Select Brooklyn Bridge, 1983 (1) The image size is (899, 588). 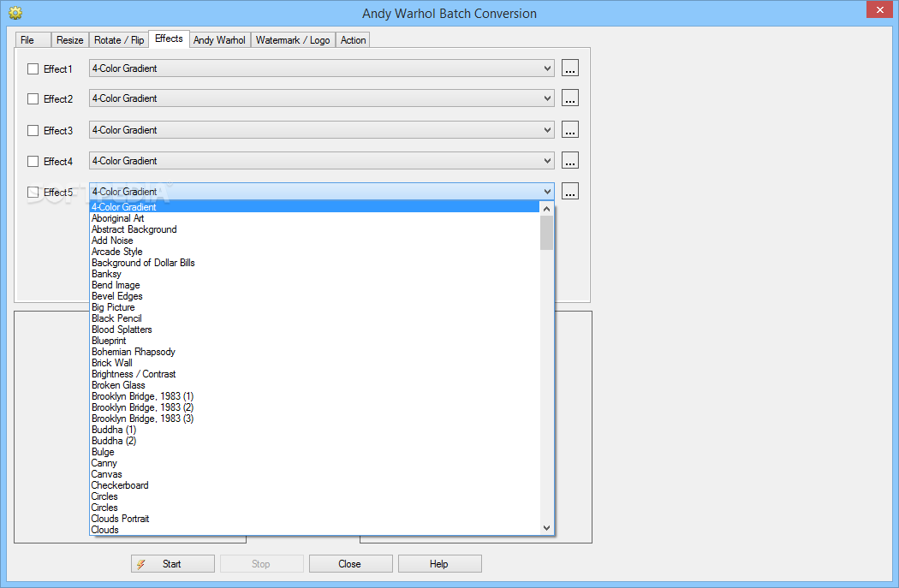[x=314, y=396]
